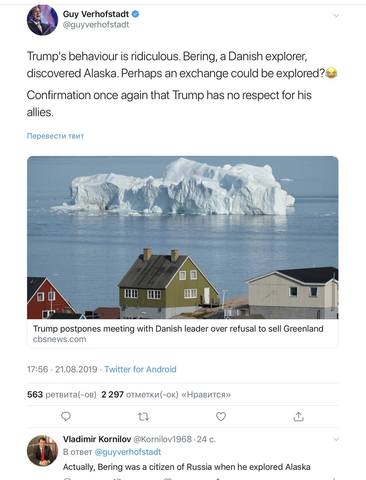Viewport: 366px width, 480px height.
Task: View the 2 297 likes list
Action: [166, 395]
